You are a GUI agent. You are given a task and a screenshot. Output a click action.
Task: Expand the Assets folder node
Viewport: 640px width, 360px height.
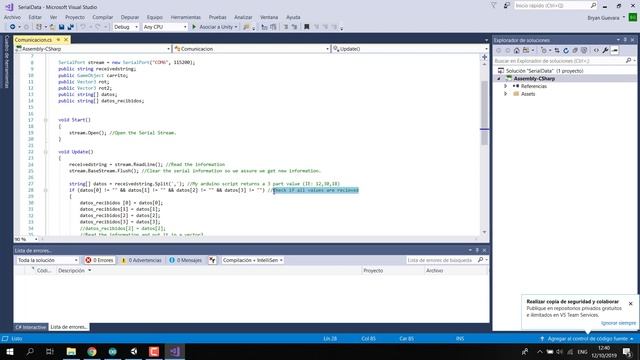505,94
